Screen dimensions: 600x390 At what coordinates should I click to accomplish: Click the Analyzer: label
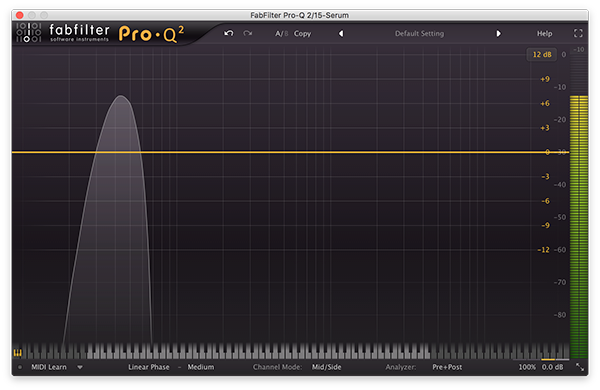401,367
